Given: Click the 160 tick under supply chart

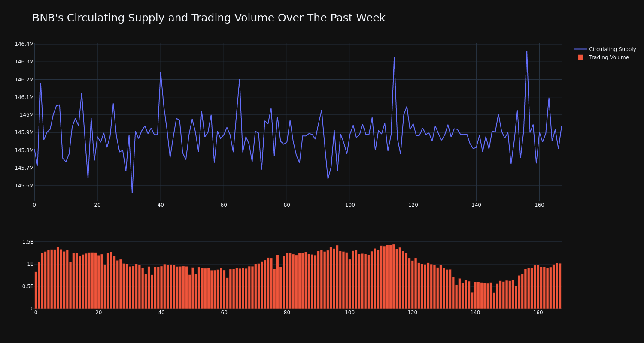Looking at the screenshot, I should [539, 205].
